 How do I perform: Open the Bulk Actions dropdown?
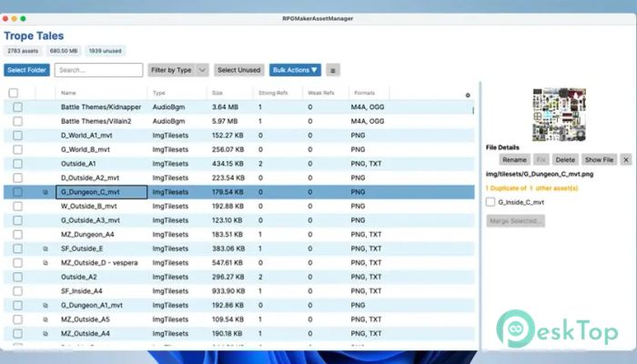click(x=295, y=70)
